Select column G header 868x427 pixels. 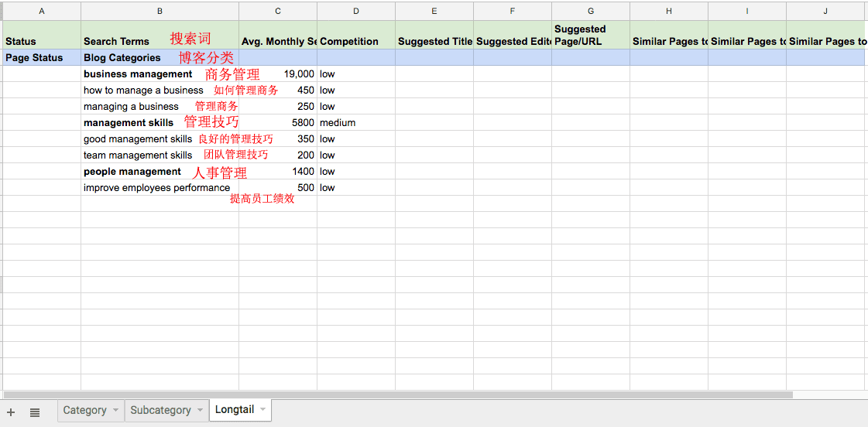[591, 11]
